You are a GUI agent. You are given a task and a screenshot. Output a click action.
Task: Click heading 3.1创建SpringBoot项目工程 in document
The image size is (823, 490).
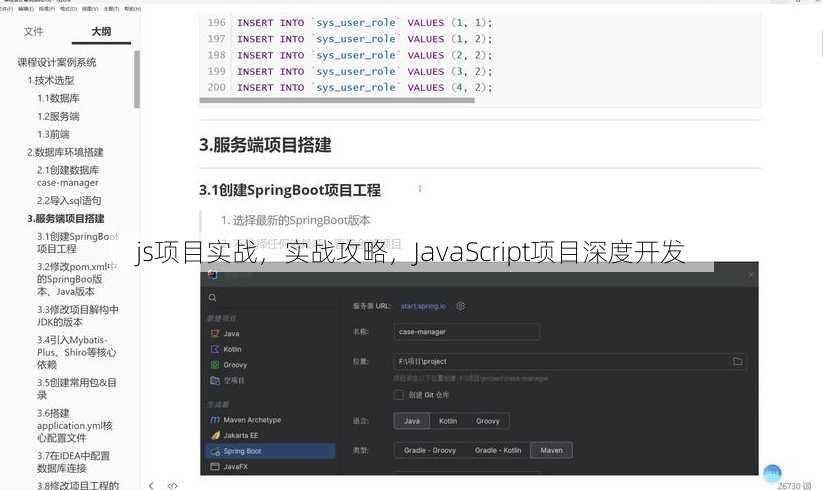[290, 190]
